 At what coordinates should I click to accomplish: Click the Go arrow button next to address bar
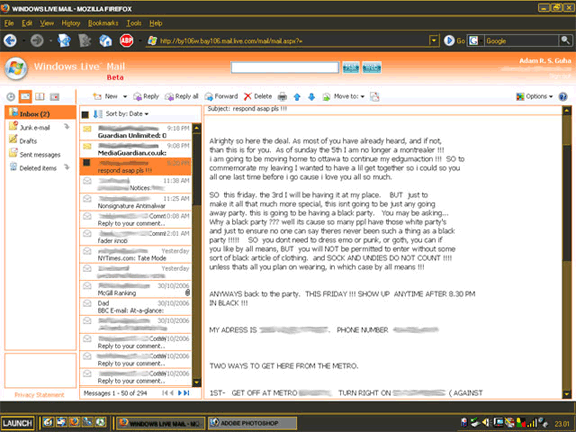coord(449,40)
